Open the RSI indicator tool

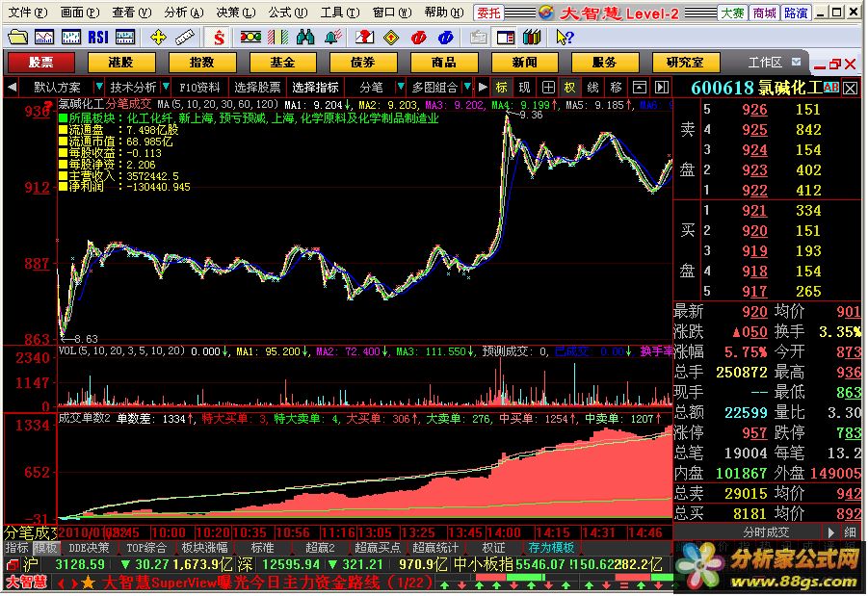click(x=98, y=38)
